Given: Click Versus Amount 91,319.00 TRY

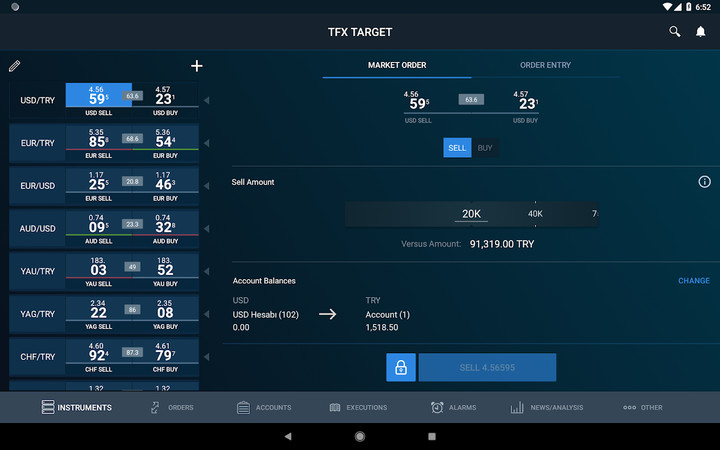Looking at the screenshot, I should pyautogui.click(x=467, y=244).
